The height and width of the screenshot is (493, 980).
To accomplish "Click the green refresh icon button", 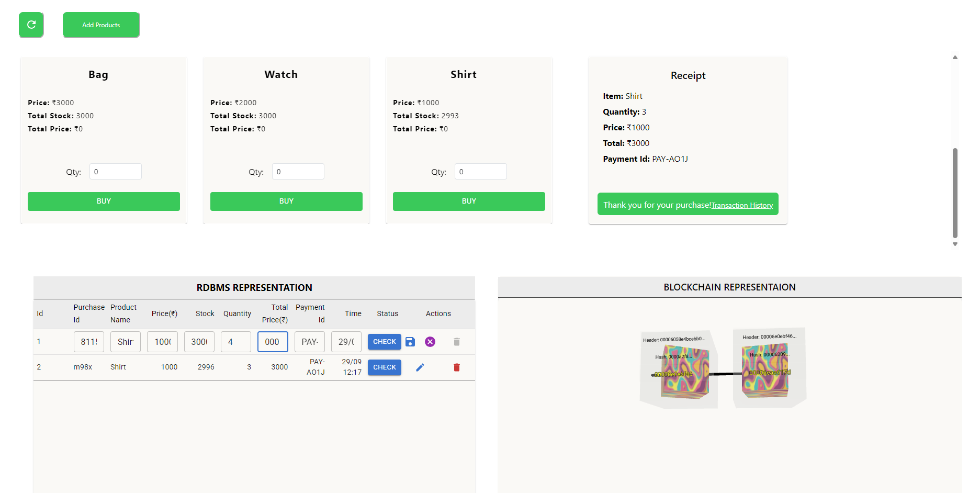I will click(x=31, y=25).
